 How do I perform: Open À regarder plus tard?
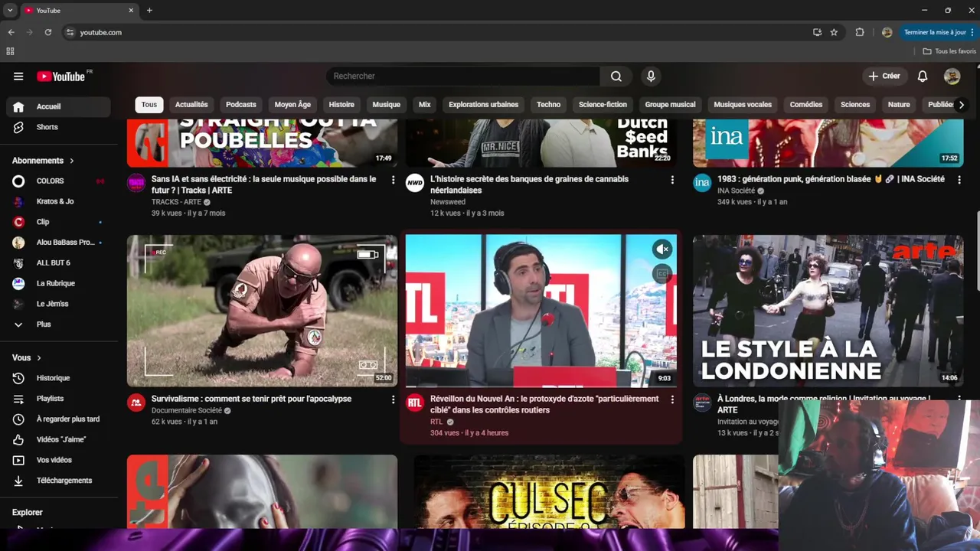tap(58, 419)
